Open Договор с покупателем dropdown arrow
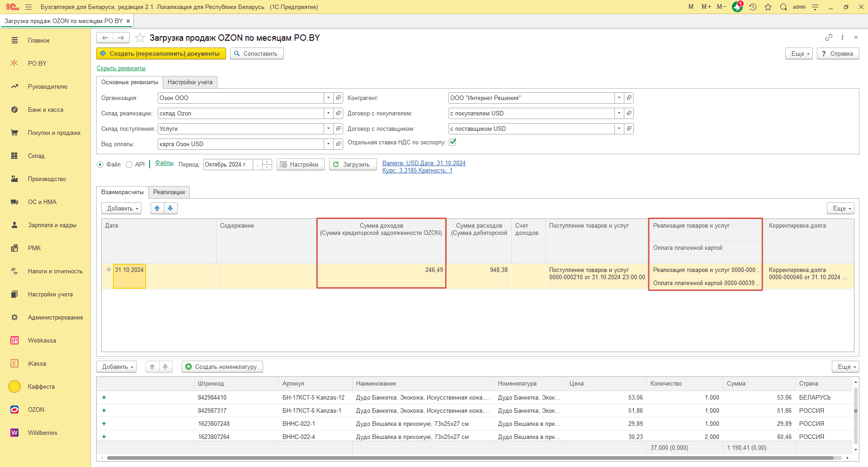 [619, 113]
